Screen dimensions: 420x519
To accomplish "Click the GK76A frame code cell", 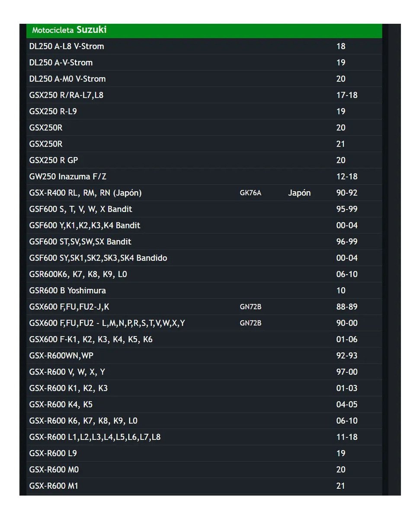I will (250, 193).
